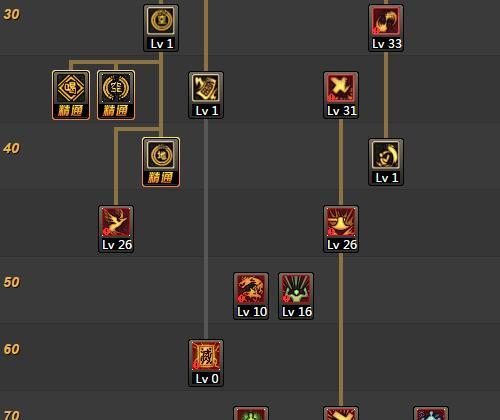Click the Lv 16 green orb skill

pyautogui.click(x=296, y=296)
